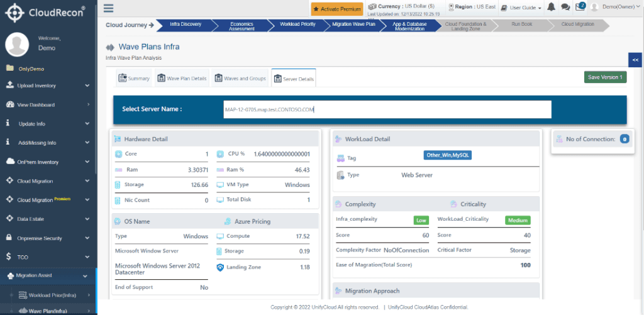
Task: Click the VM Type monitor icon
Action: (x=220, y=185)
